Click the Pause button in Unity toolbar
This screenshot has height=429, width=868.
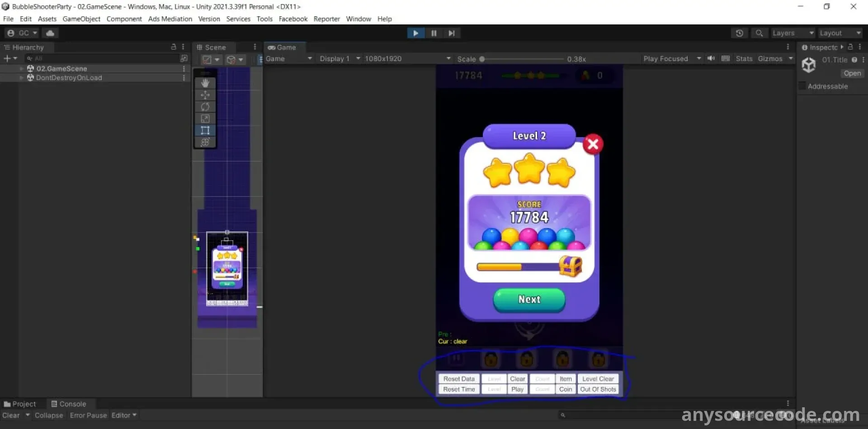(x=434, y=33)
